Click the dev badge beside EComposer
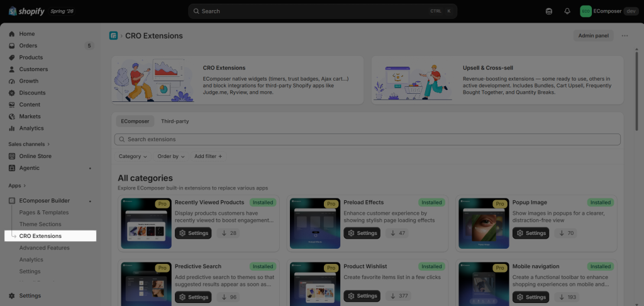The image size is (644, 306). (x=630, y=11)
